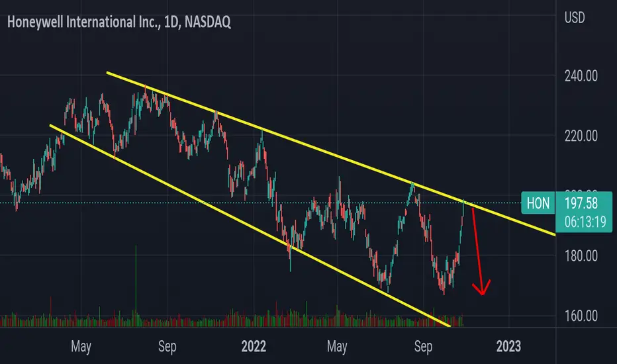Select the red downward arrow drawing
The image size is (617, 364).
point(477,252)
